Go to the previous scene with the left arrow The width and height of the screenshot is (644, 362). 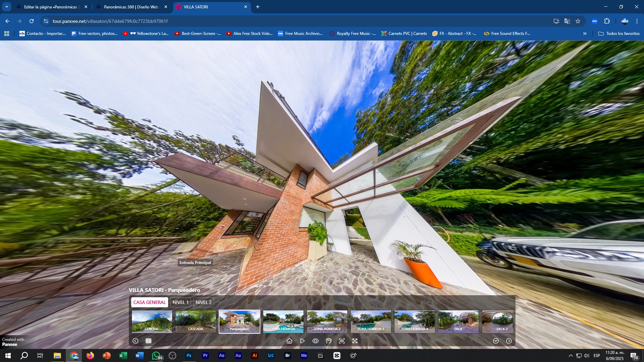[x=135, y=341]
